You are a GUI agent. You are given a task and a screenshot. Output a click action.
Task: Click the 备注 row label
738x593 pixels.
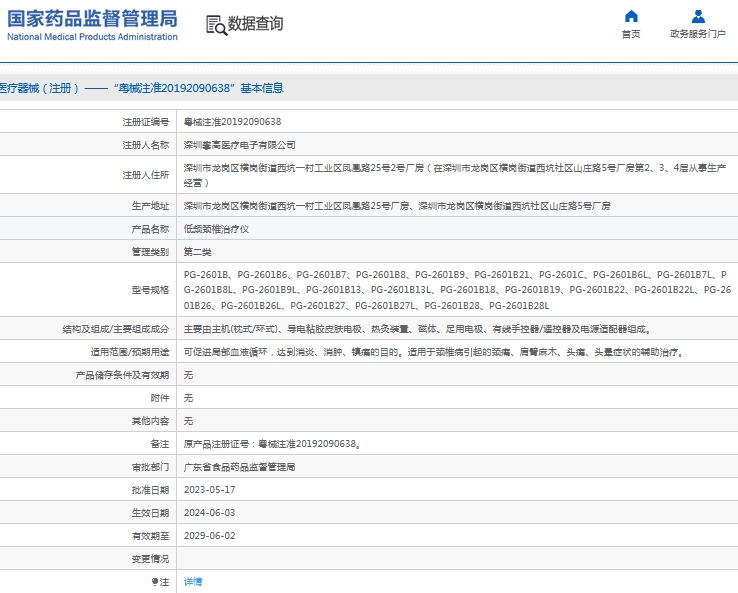click(160, 444)
